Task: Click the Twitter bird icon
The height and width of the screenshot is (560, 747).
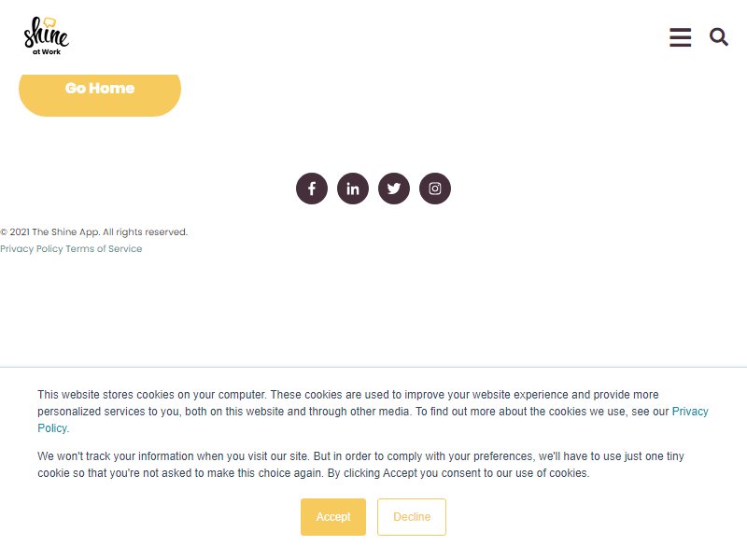Action: [393, 189]
